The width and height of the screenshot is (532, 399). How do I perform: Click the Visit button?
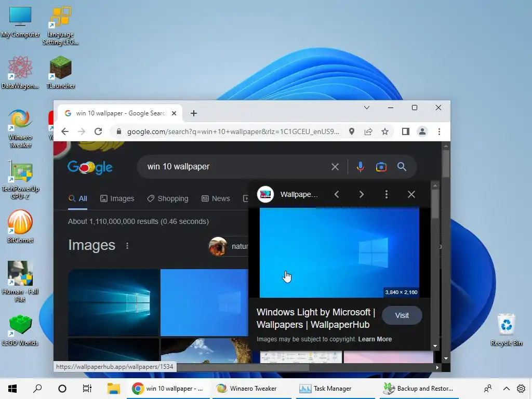click(402, 315)
